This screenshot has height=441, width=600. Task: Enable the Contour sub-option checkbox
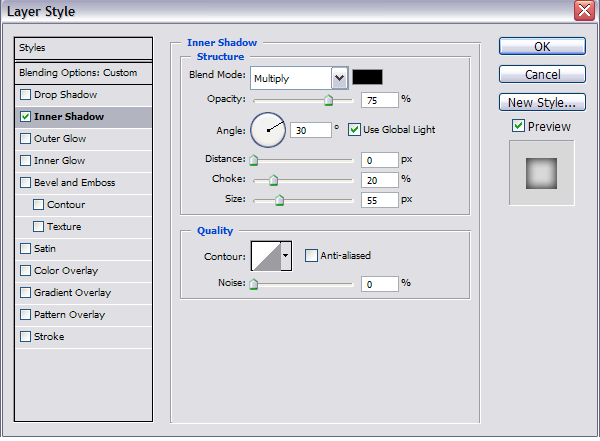(38, 205)
